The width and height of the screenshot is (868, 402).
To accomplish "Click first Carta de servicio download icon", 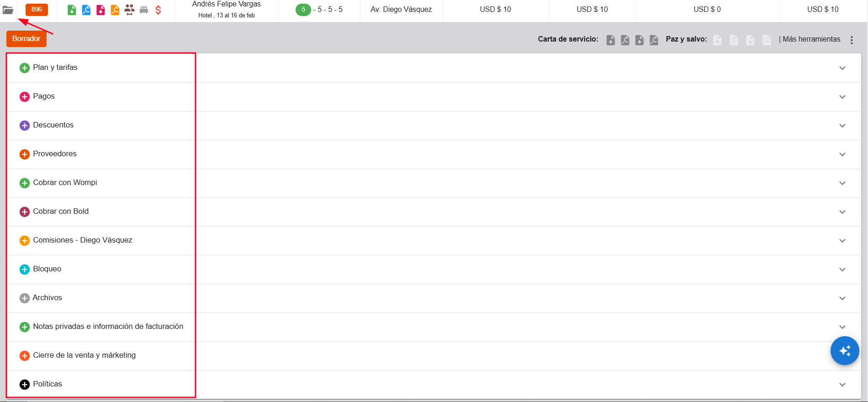I will pyautogui.click(x=610, y=40).
